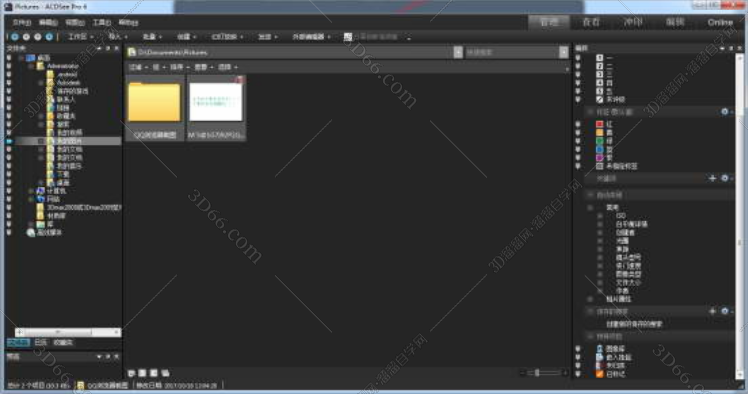Image resolution: width=748 pixels, height=394 pixels.
Task: Open the address path history dropdown
Action: coord(458,52)
